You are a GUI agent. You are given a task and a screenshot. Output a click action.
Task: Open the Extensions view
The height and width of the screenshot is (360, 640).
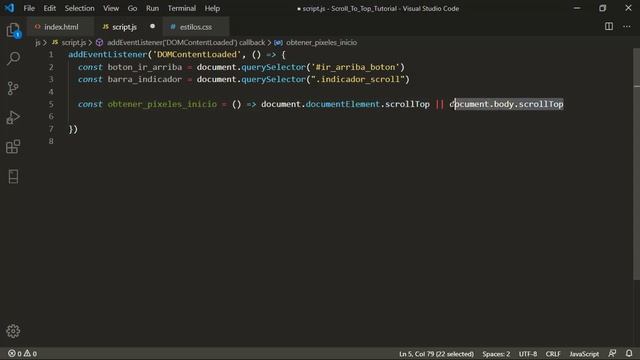[13, 147]
